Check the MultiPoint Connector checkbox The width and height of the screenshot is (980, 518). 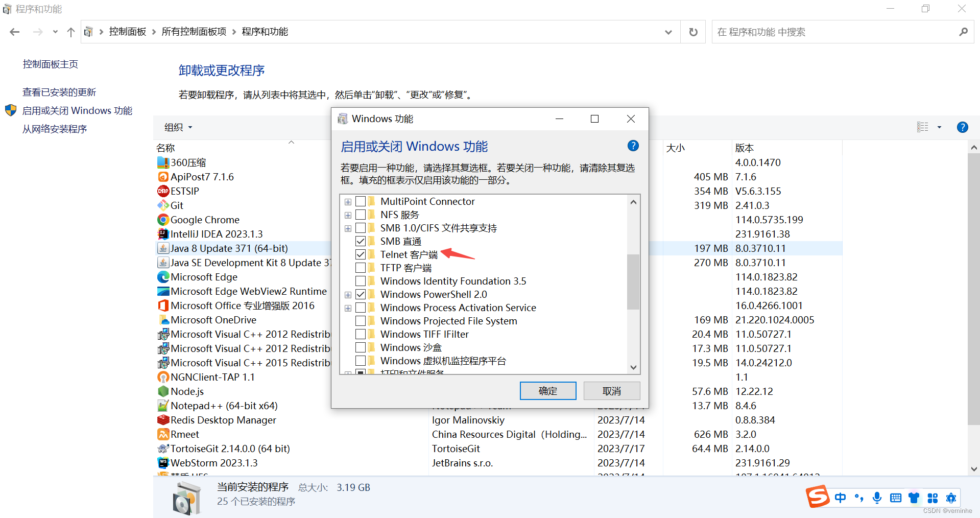tap(361, 201)
